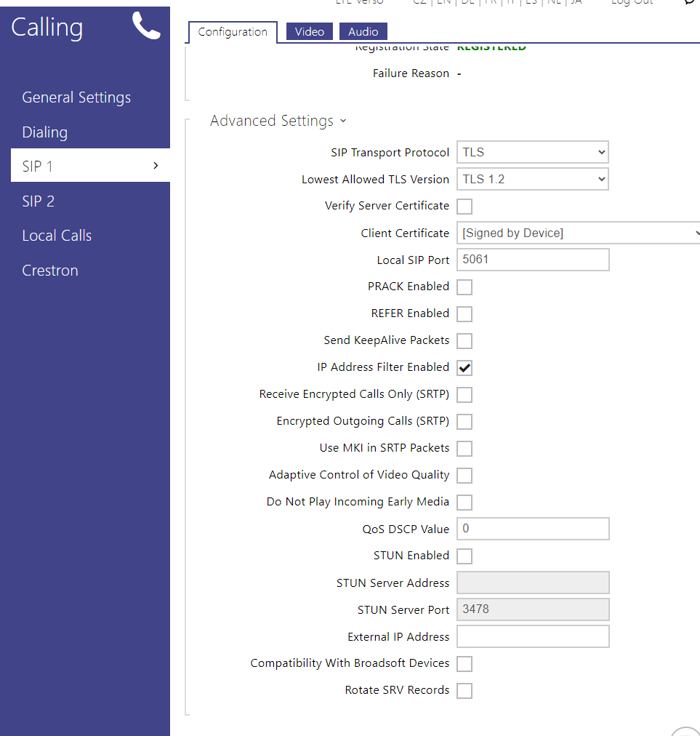Uncheck IP Address Filter Enabled
The image size is (700, 736).
464,368
